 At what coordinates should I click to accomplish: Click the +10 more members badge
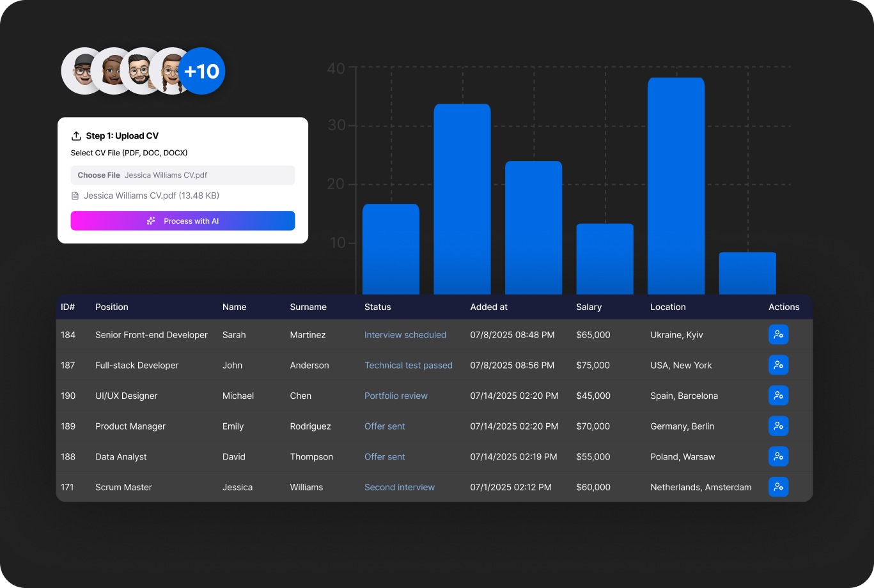[x=201, y=71]
